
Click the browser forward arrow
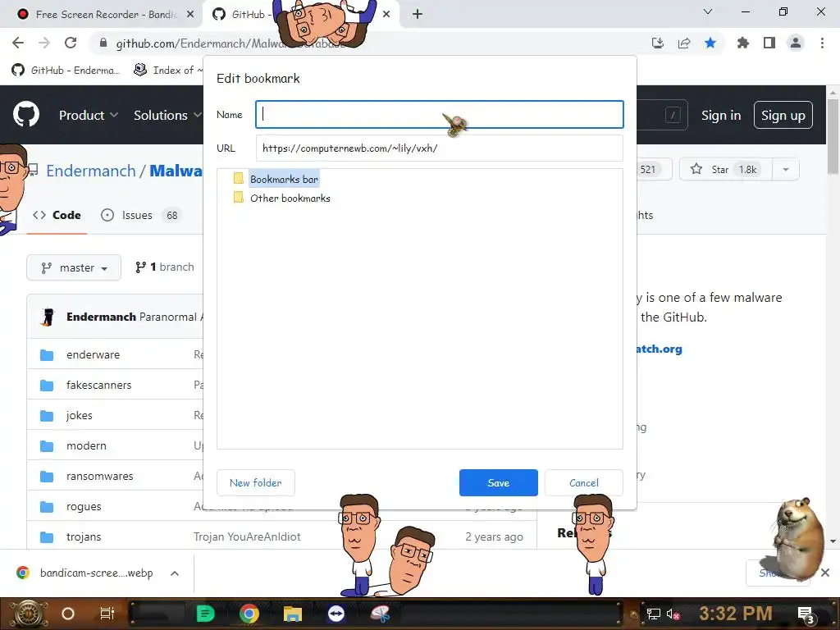(x=44, y=43)
